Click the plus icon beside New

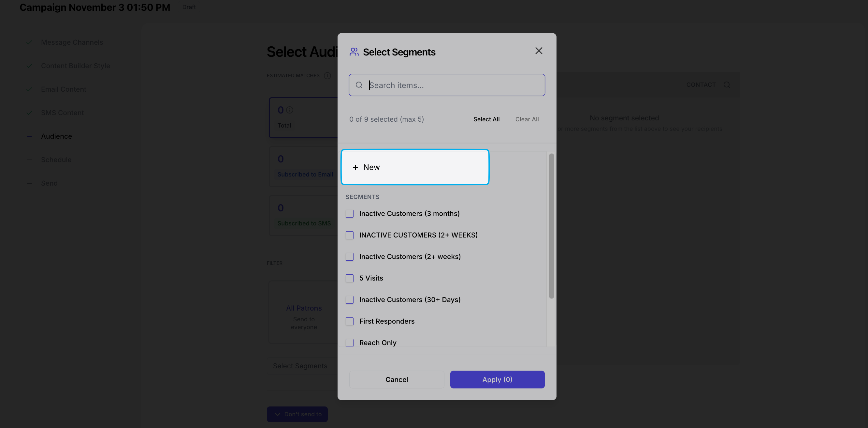tap(355, 167)
